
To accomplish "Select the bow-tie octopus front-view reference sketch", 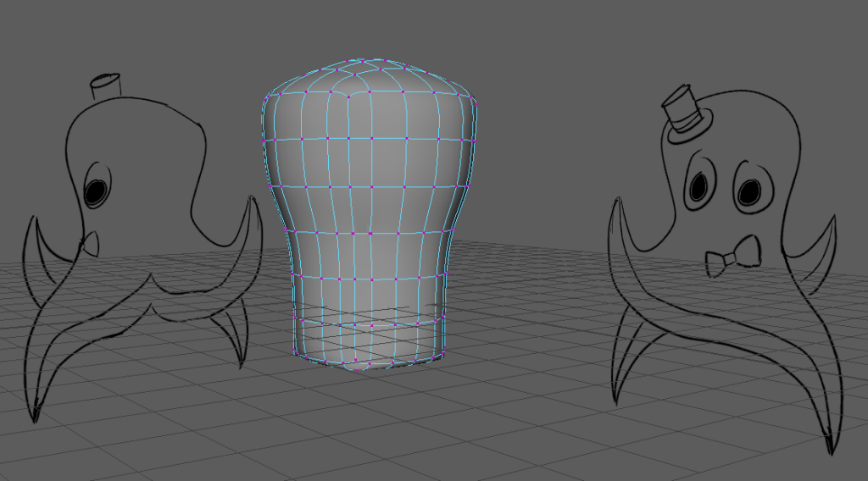I will pos(726,269).
